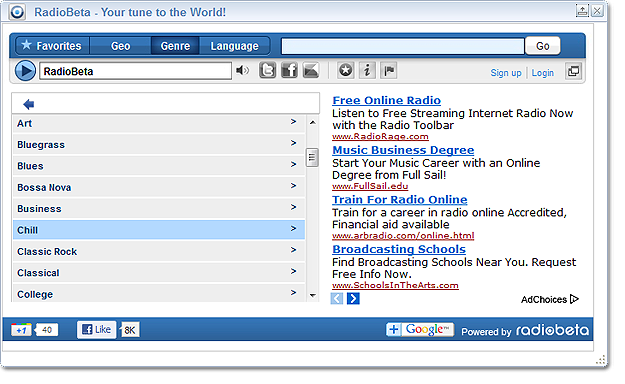Add station to favorites star icon
Screen dimensions: 625x384
click(x=346, y=71)
